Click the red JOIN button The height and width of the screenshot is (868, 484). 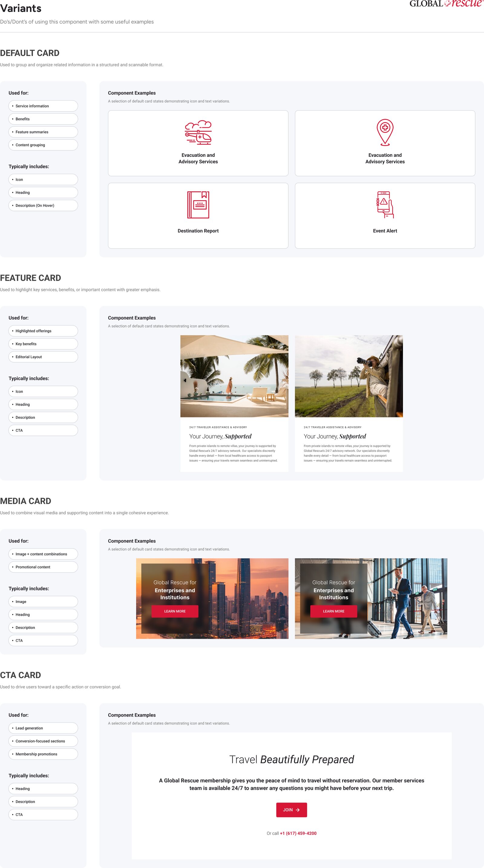(x=292, y=810)
